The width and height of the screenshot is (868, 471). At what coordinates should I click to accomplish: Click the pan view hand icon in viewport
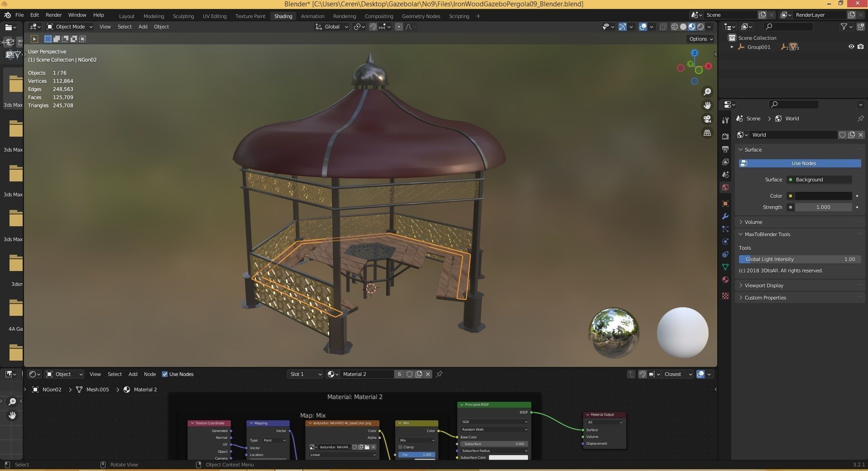coord(707,105)
